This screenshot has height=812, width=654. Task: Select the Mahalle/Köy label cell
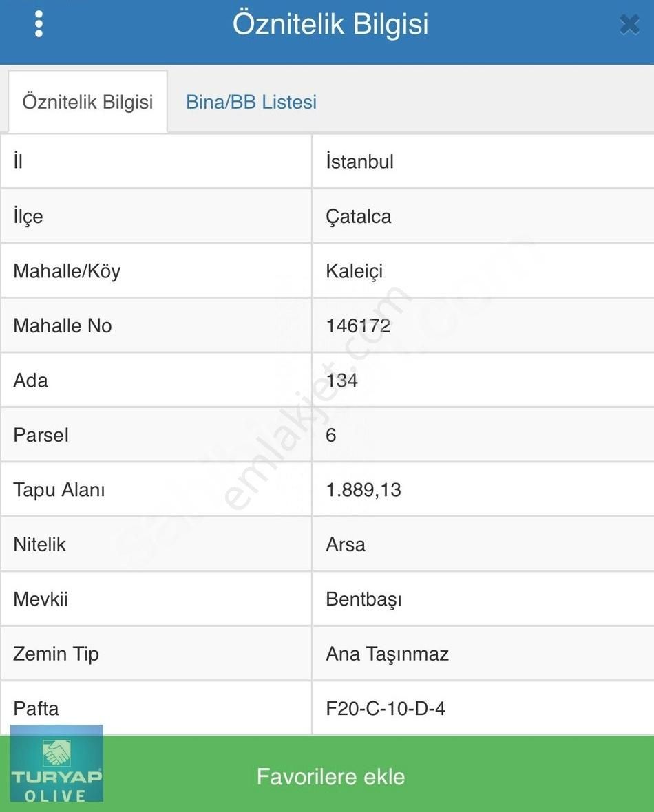[x=156, y=271]
